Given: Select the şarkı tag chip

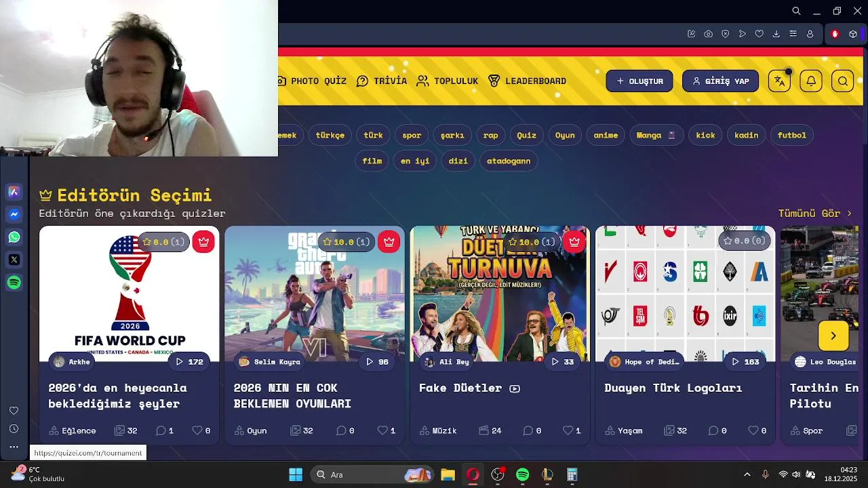Looking at the screenshot, I should 452,136.
